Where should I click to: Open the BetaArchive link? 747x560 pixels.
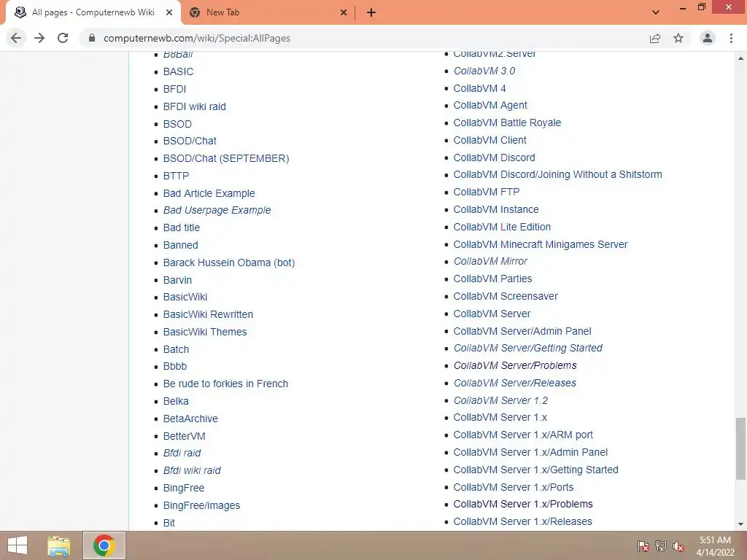(x=190, y=419)
